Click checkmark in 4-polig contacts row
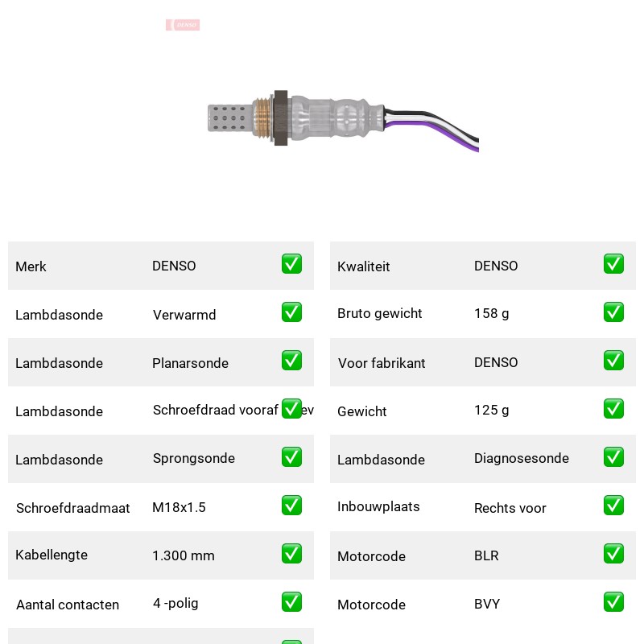Image resolution: width=644 pixels, height=644 pixels. (x=291, y=601)
